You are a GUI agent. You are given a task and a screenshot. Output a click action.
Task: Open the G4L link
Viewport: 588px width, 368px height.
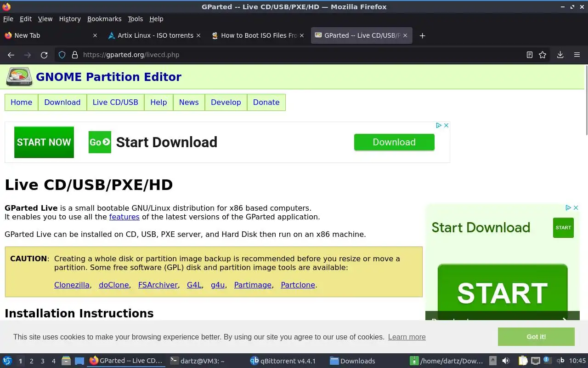tap(194, 285)
